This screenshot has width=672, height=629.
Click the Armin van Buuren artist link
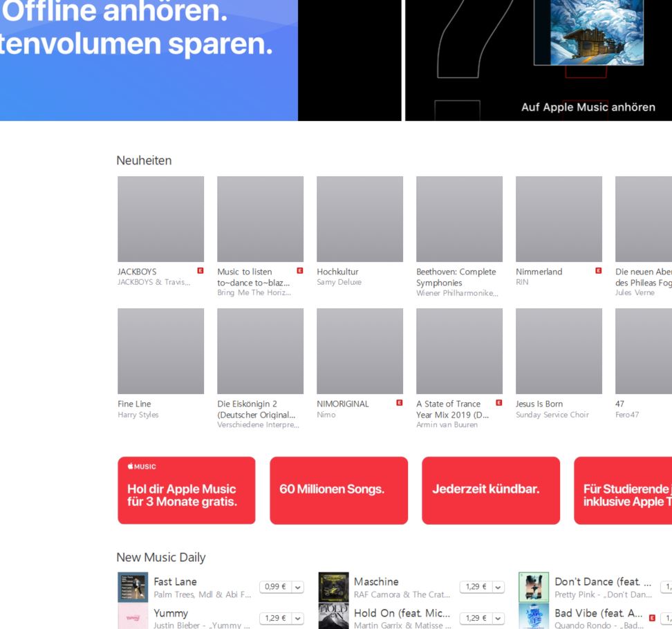[447, 424]
